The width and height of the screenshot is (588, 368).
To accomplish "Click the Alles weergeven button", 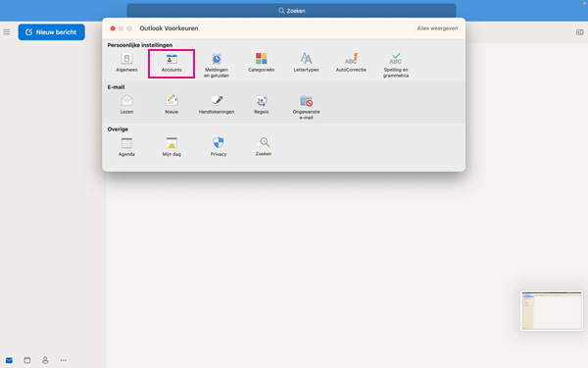I will pyautogui.click(x=437, y=28).
